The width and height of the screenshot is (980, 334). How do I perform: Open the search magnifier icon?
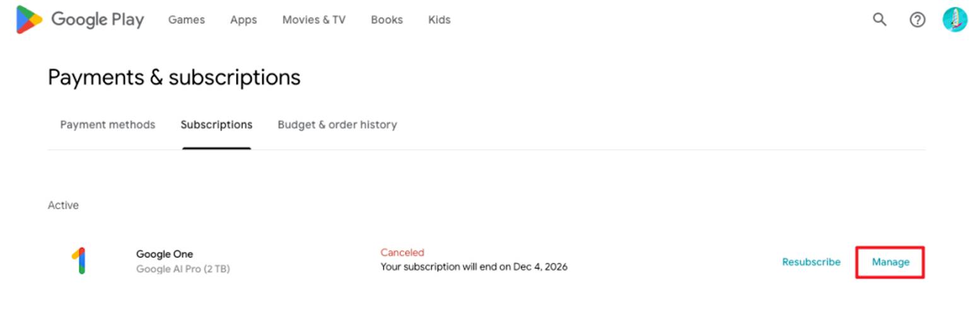[x=879, y=20]
